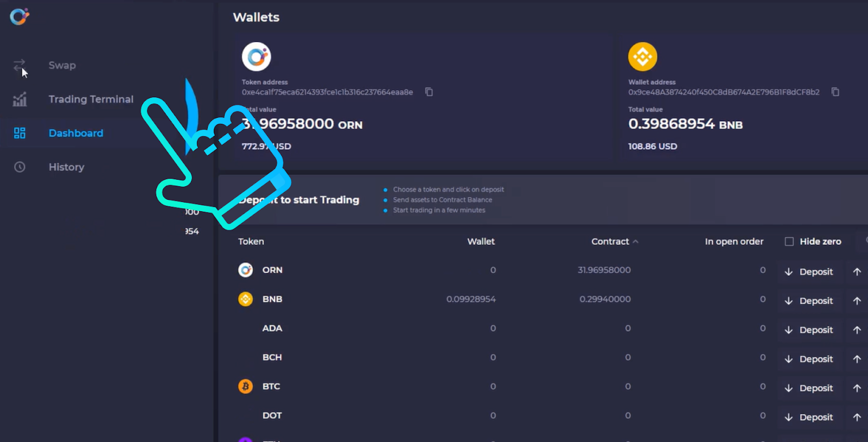
Task: Select the BNB token row name
Action: tap(272, 299)
